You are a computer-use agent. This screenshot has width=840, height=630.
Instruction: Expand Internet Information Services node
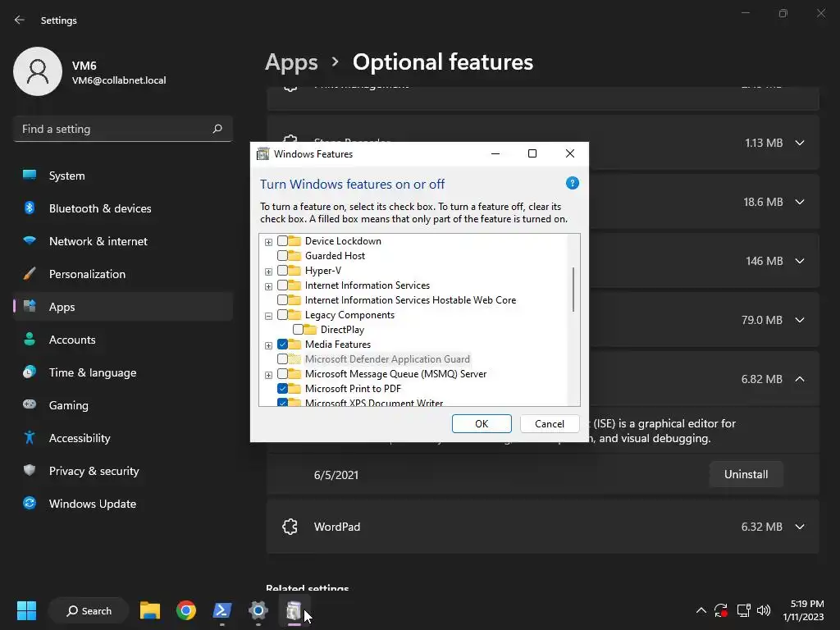click(x=268, y=286)
